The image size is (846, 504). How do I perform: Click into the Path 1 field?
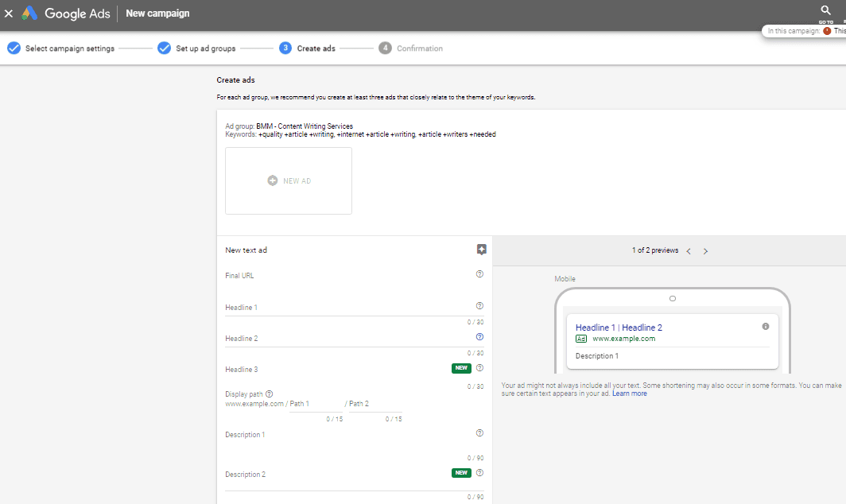[316, 405]
